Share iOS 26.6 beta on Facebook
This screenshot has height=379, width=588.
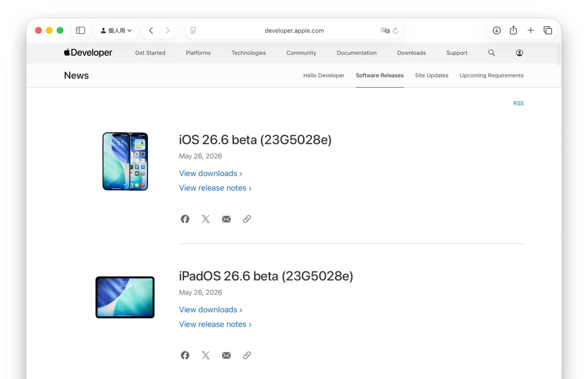[x=185, y=219]
